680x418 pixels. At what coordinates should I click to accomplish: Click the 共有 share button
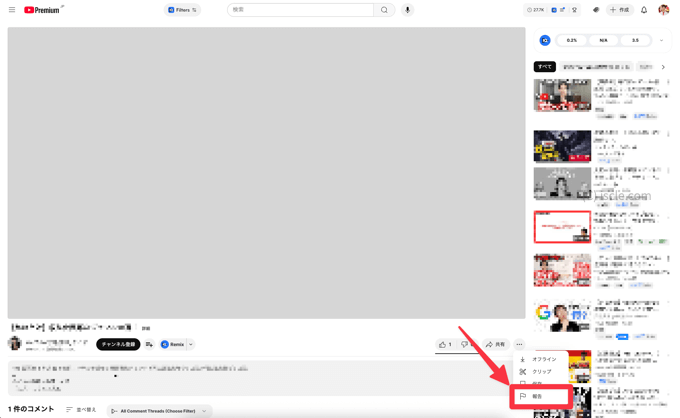(x=495, y=344)
